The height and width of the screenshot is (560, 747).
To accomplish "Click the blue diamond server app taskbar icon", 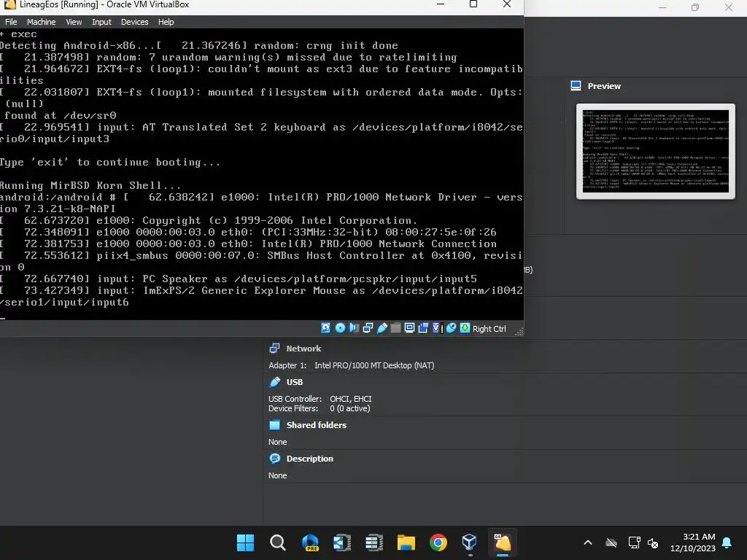I will pos(342,542).
